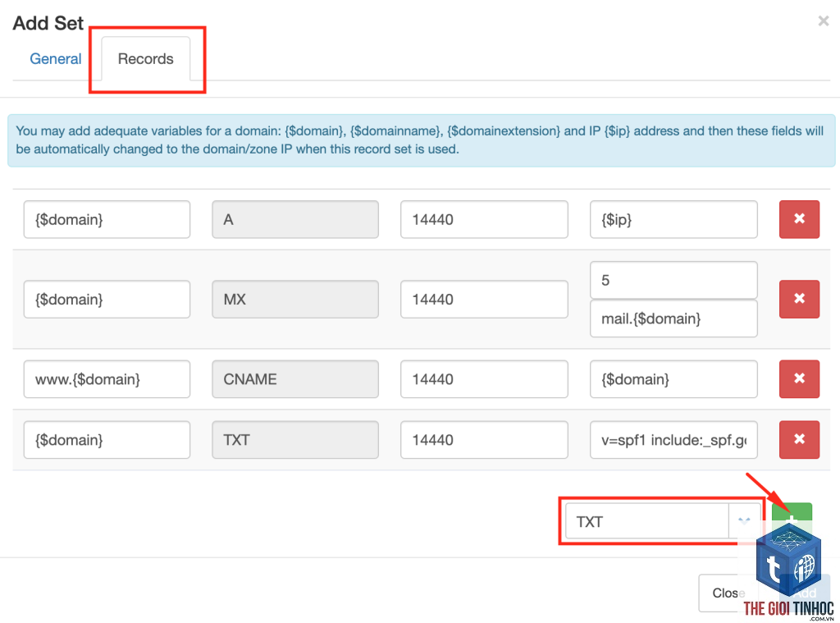Click the TXT record type field

pyautogui.click(x=295, y=440)
